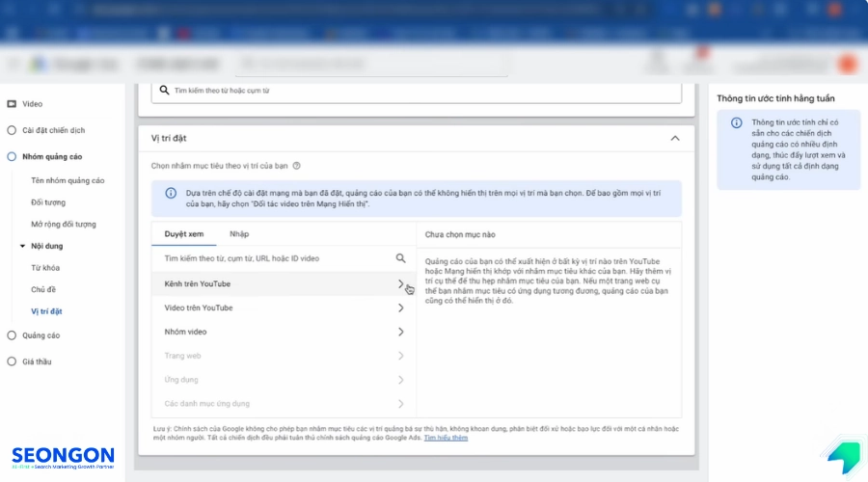Open Cài đặt chiến dịch step
Image resolution: width=868 pixels, height=482 pixels.
pos(54,130)
